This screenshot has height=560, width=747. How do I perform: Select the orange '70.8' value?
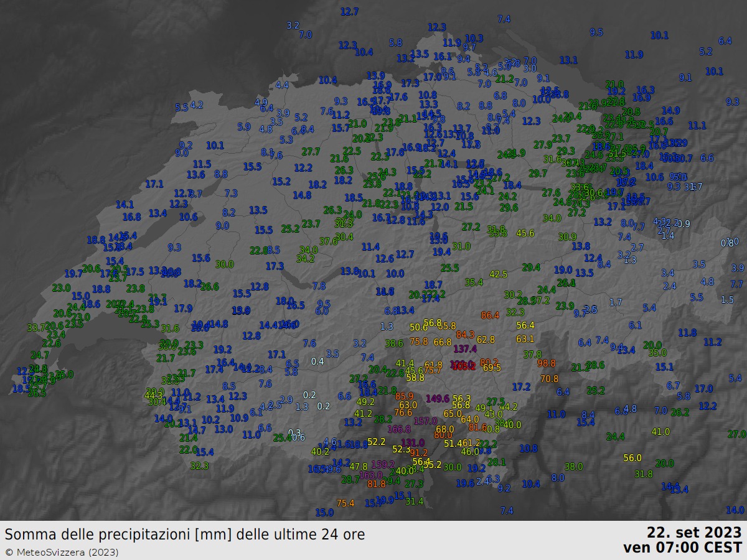click(x=550, y=378)
